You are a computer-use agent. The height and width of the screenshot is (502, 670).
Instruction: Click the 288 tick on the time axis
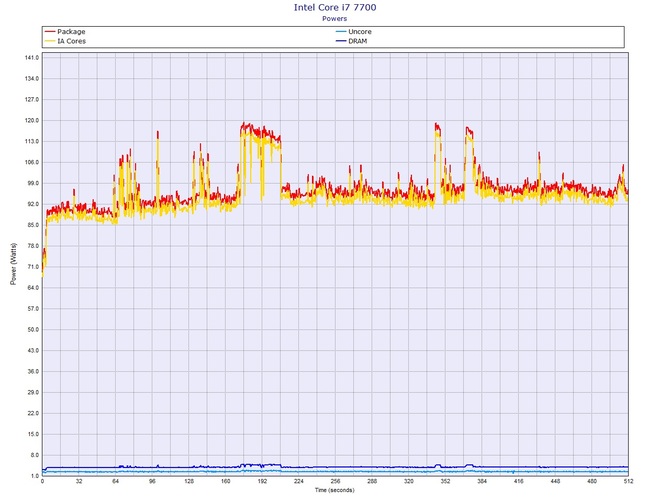point(372,481)
